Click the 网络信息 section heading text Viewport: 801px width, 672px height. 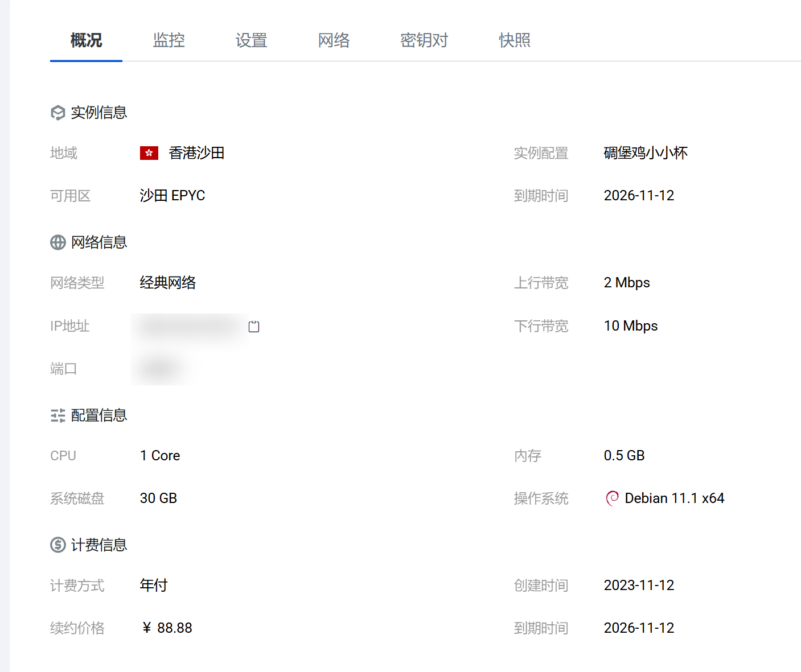click(x=99, y=242)
